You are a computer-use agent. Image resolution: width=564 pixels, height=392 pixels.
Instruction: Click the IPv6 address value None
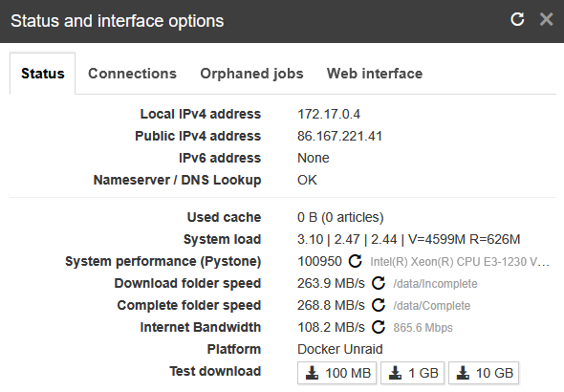[314, 158]
